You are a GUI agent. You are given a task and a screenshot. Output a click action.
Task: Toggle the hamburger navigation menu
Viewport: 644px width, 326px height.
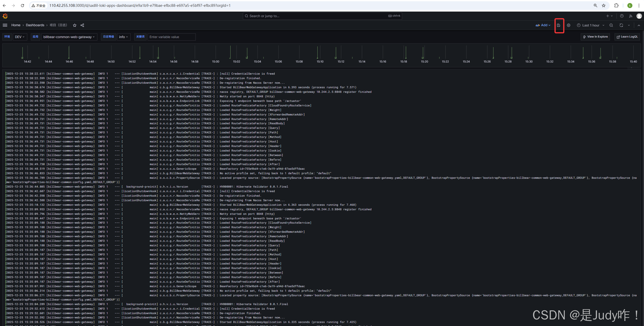point(5,25)
